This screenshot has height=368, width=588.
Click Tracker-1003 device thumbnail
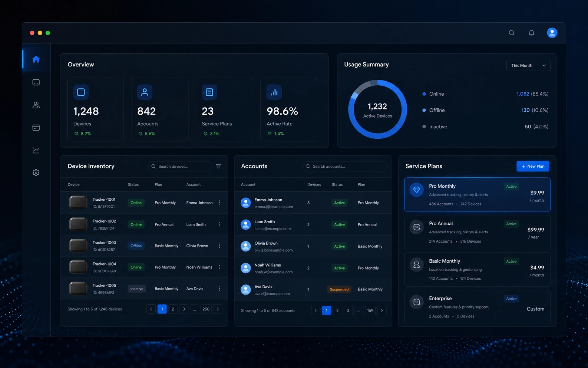[x=78, y=246]
